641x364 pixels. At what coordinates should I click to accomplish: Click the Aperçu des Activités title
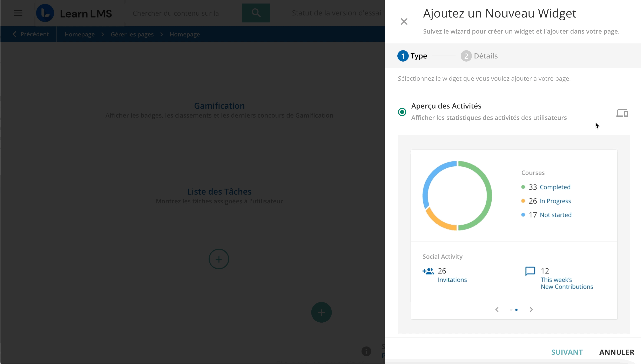[446, 106]
